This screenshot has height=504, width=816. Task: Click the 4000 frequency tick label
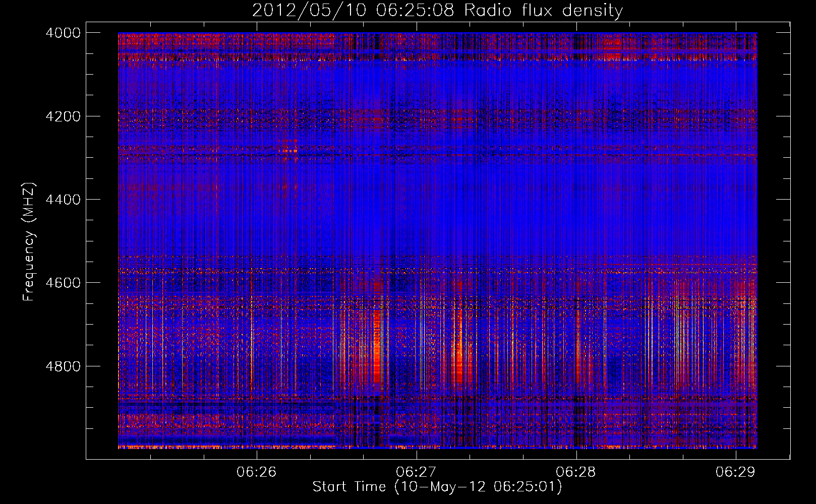click(63, 33)
